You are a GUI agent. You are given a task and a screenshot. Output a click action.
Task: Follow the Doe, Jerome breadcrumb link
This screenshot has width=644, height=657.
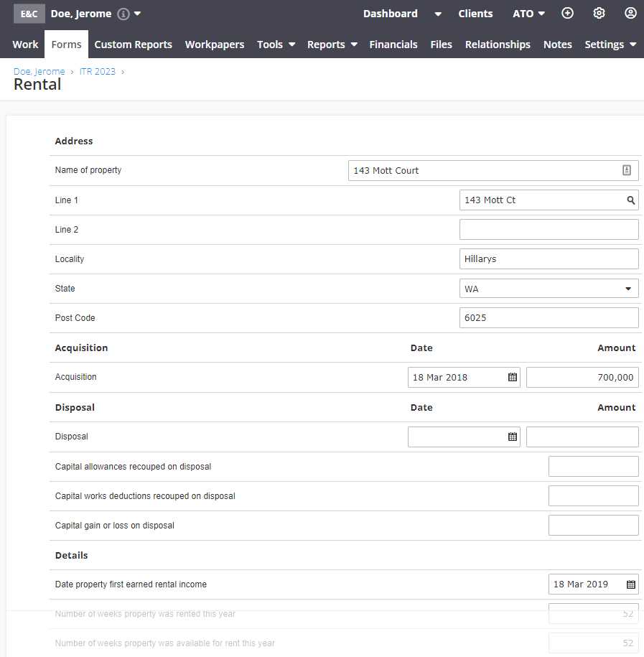pos(39,72)
